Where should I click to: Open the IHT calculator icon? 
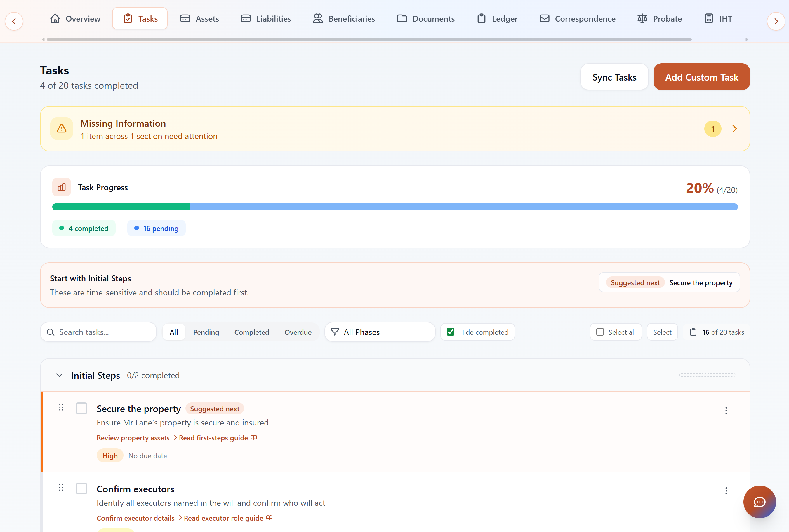(709, 19)
